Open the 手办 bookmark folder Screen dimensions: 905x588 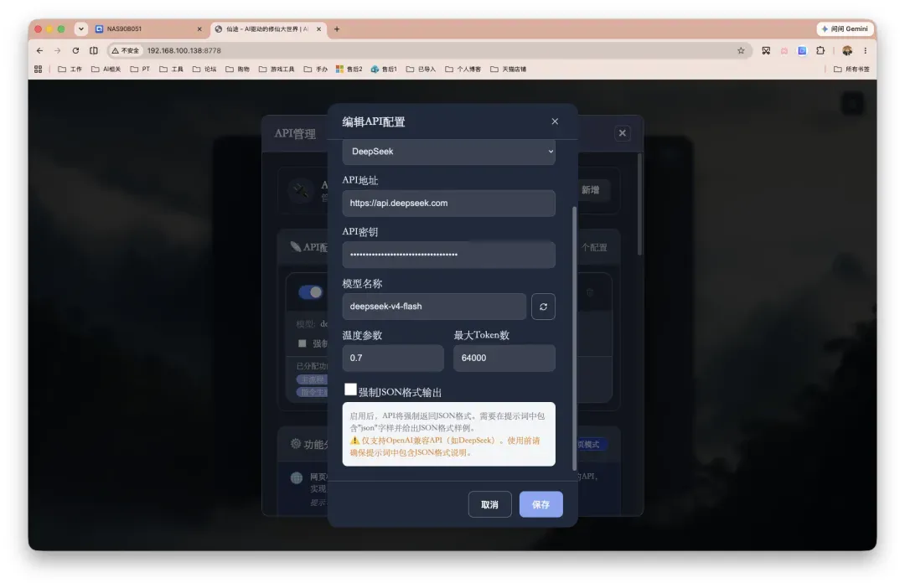pyautogui.click(x=316, y=70)
